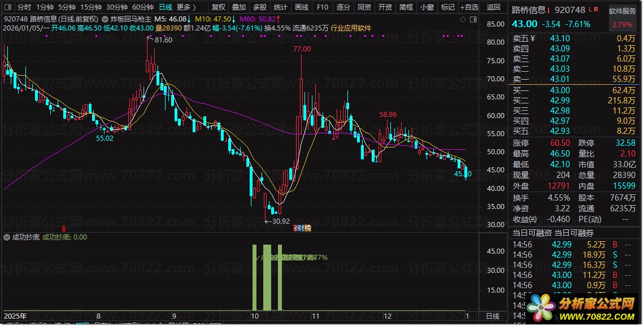The height and width of the screenshot is (326, 644).
Task: Click the 逐分 toolbar button
Action: pos(343,7)
